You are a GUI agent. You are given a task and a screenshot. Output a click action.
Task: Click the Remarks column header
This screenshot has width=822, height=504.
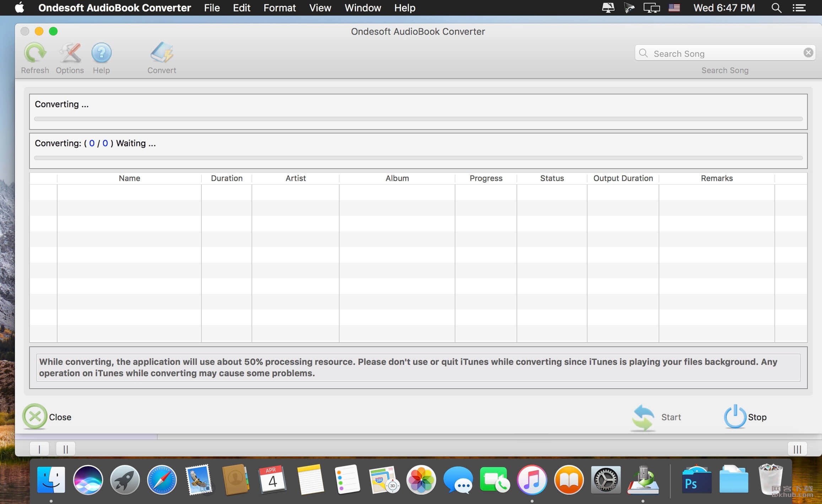point(717,178)
